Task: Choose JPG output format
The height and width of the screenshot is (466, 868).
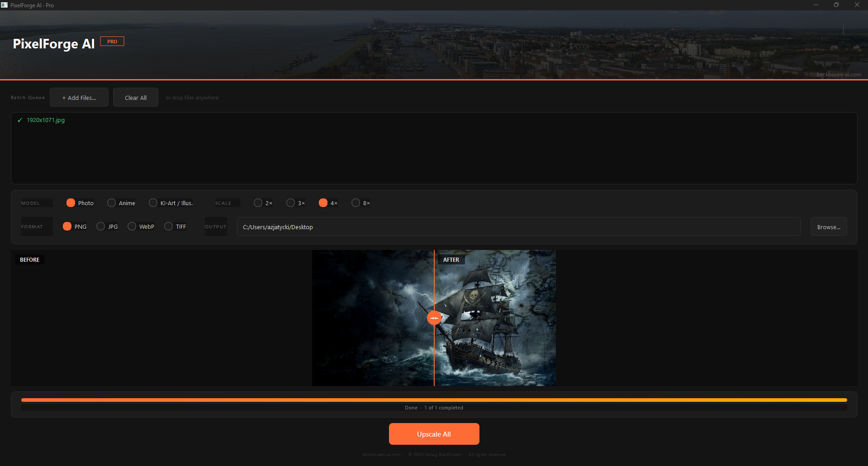Action: [x=107, y=226]
